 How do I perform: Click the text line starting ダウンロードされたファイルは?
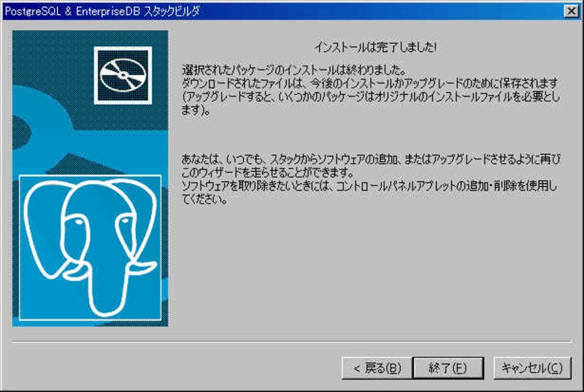(x=370, y=82)
